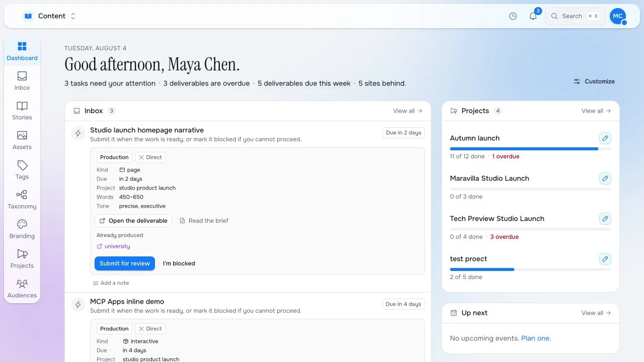Go to Stories in sidebar
The width and height of the screenshot is (644, 362).
22,111
